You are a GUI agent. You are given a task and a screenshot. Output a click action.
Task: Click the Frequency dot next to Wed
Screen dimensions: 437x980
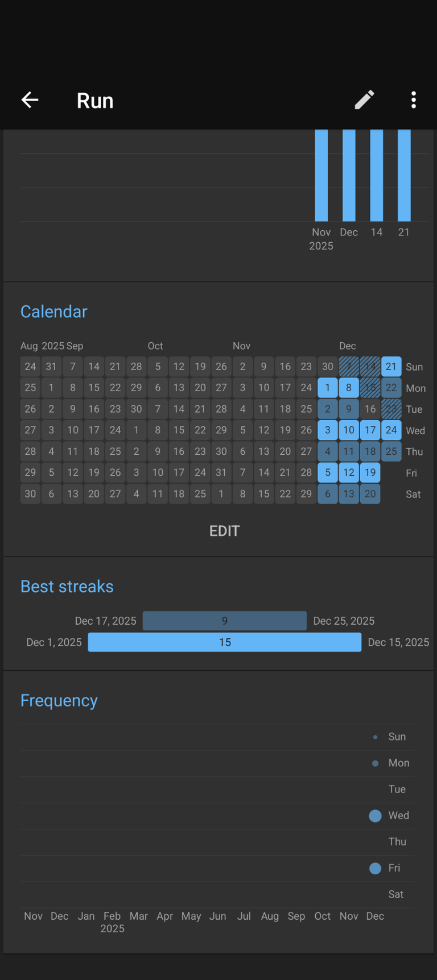(x=375, y=816)
